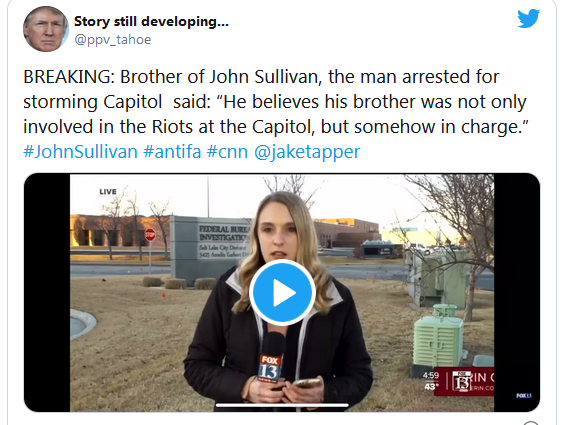582x425 pixels.
Task: Open the 'Story still developing...' profile name
Action: point(151,22)
